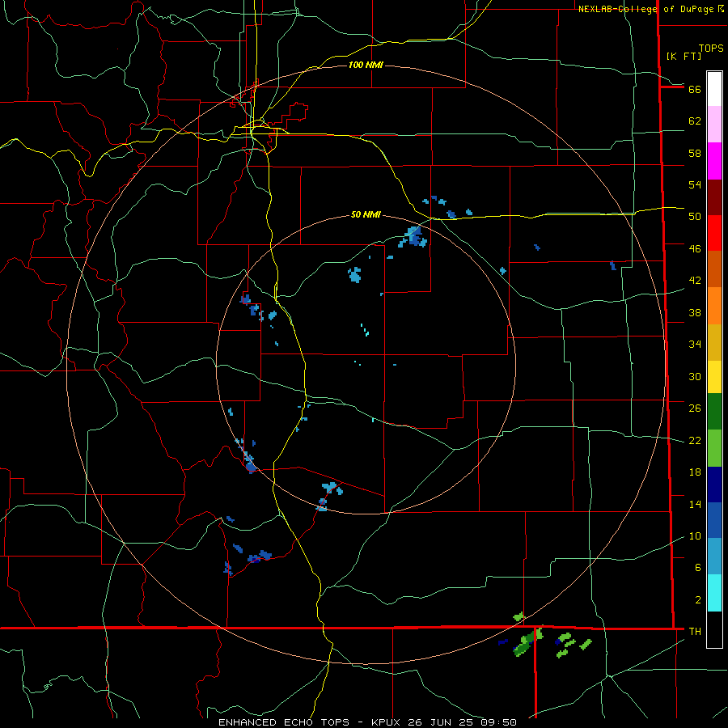The height and width of the screenshot is (728, 728).
Task: Click the legend value "18"
Action: click(695, 472)
